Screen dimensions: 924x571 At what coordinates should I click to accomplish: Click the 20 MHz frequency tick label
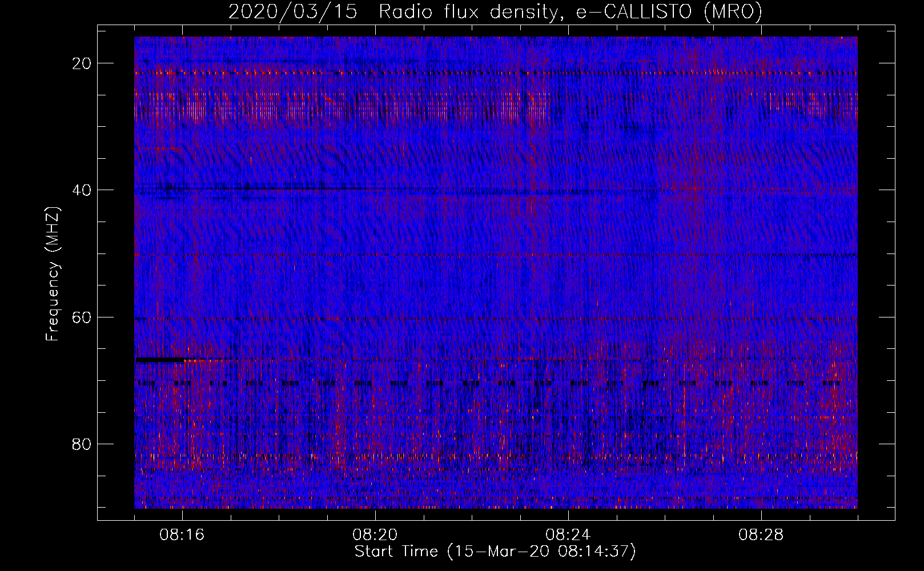click(82, 63)
